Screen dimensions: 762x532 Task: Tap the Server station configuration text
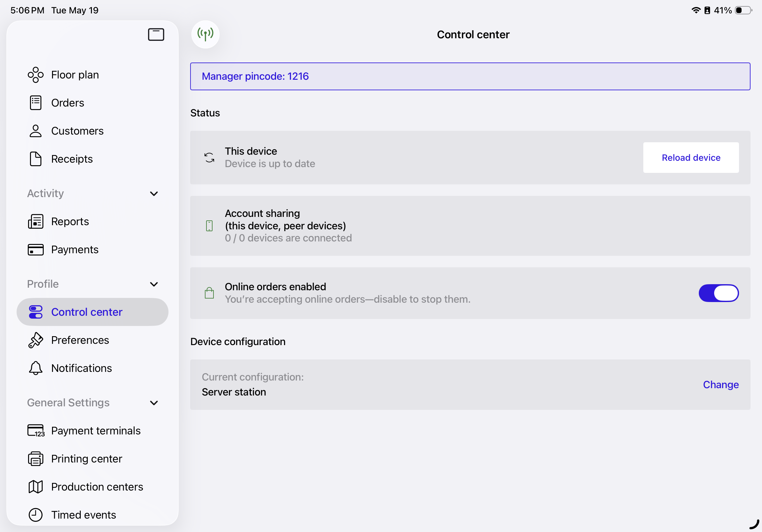(x=234, y=392)
